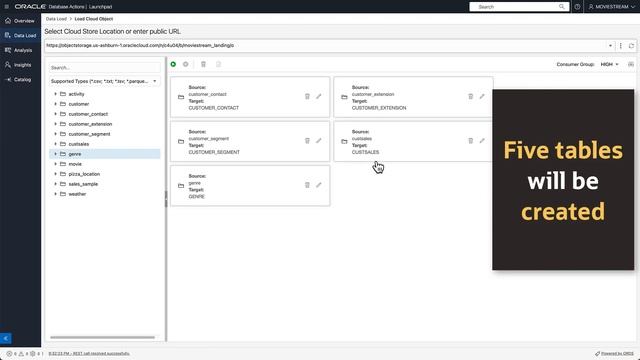The height and width of the screenshot is (360, 640).
Task: Expand the customer_extension folder
Action: [x=56, y=124]
